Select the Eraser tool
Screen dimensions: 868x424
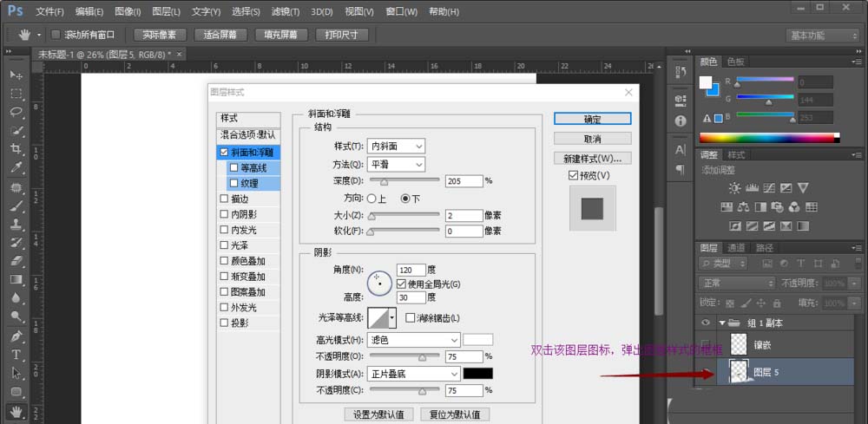point(16,260)
